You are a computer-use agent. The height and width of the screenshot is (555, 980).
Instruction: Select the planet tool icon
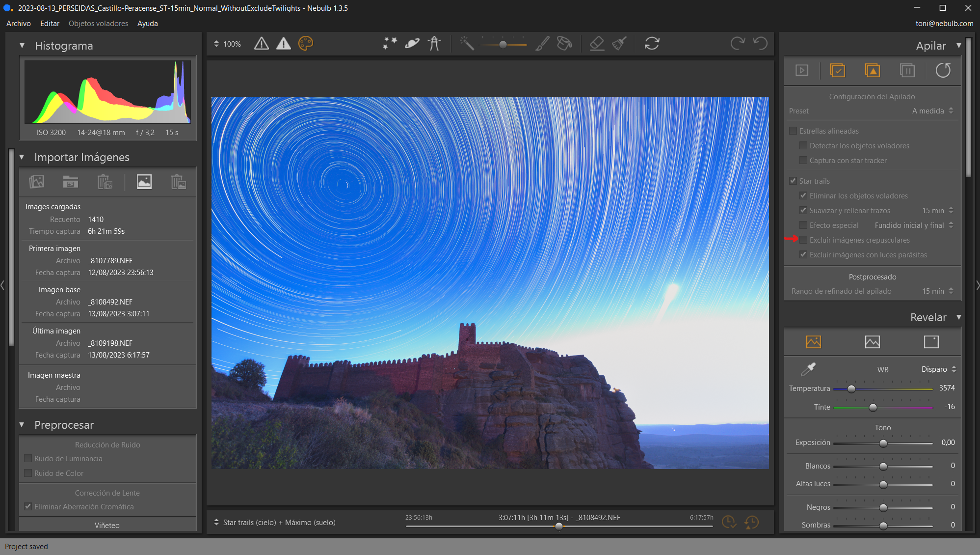point(412,44)
